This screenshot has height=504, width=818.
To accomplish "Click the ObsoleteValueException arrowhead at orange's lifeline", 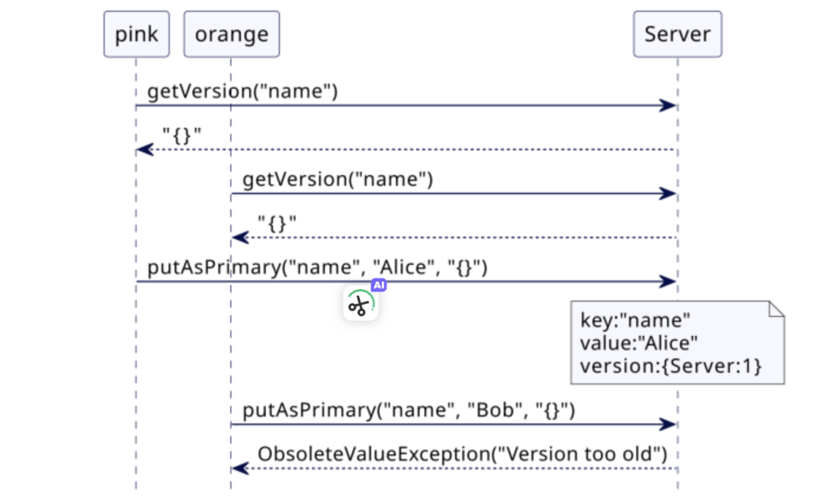I will coord(239,469).
